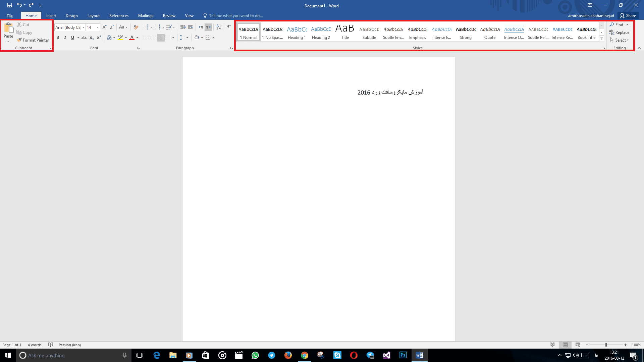Activate the Format Painter
Image resolution: width=644 pixels, height=362 pixels.
(x=33, y=40)
